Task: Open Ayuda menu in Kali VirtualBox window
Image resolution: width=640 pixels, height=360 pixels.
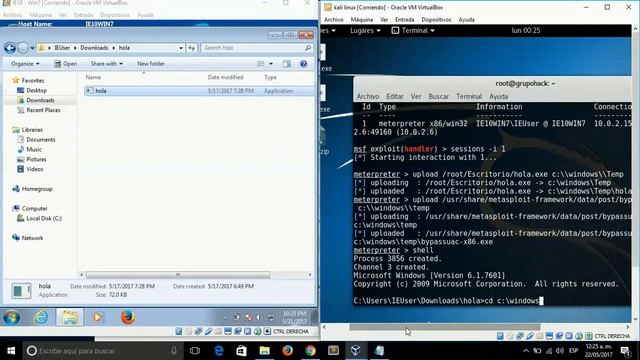Action: point(466,20)
